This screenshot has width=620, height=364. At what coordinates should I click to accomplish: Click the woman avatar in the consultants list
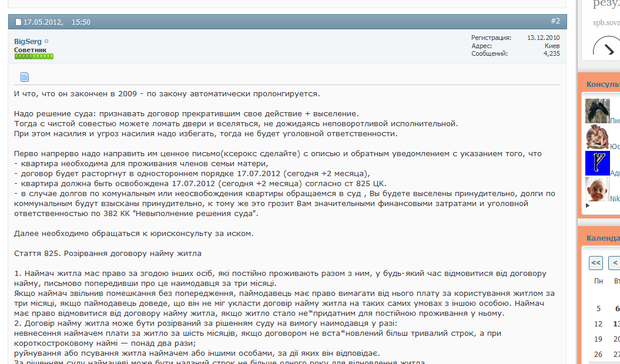coord(597,137)
